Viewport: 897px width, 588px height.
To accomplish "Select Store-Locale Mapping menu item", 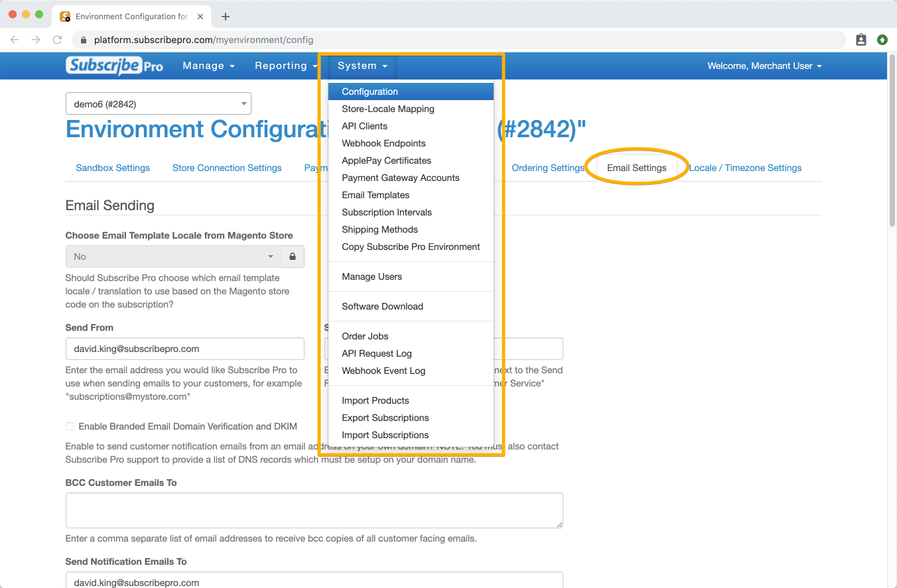I will click(x=411, y=109).
